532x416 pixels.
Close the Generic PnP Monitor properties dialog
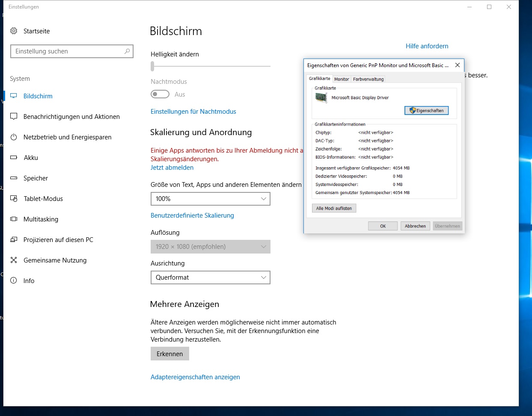tap(458, 65)
